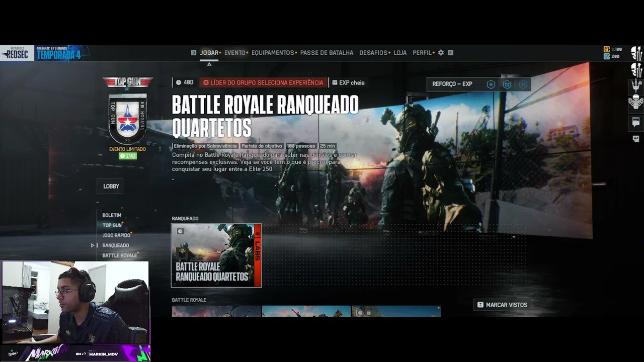
Task: Select the Battle Royale Ranqueado Quartetos card
Action: [216, 255]
